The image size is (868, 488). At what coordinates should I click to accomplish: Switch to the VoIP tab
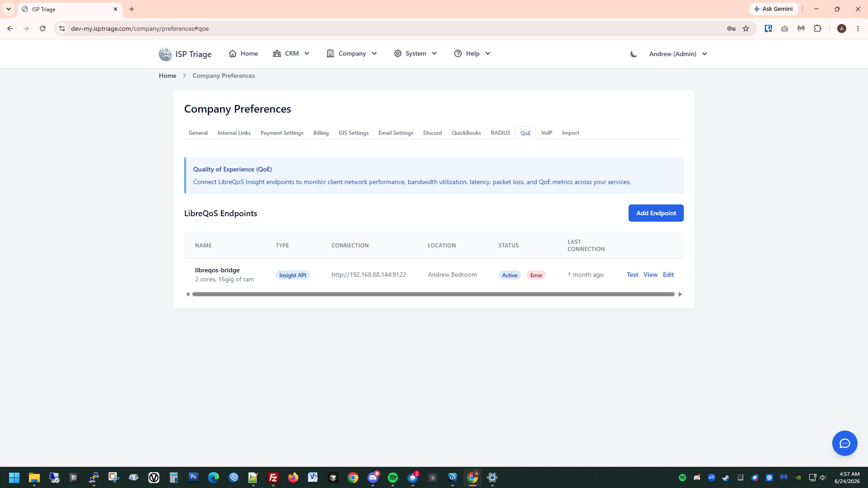pos(547,133)
